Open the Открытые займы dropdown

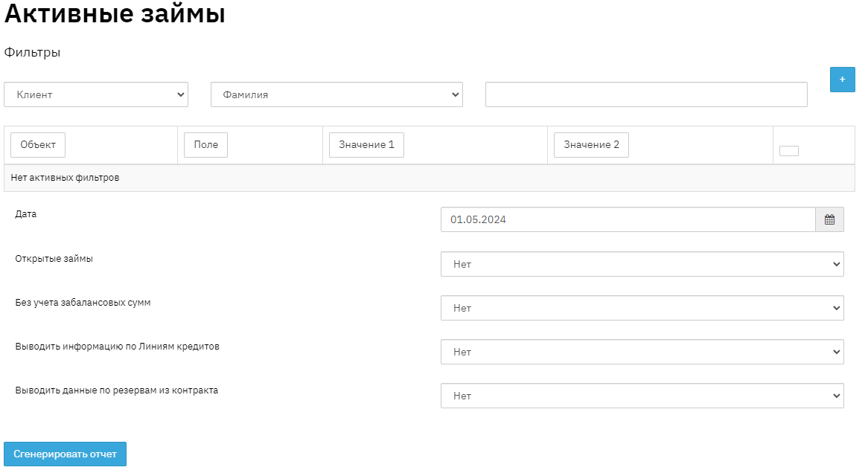[642, 264]
